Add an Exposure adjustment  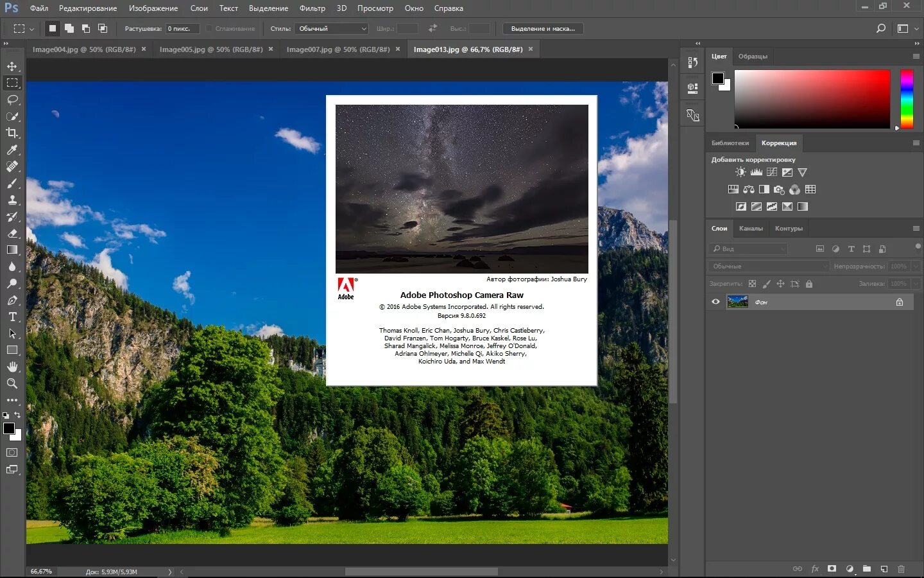point(787,172)
